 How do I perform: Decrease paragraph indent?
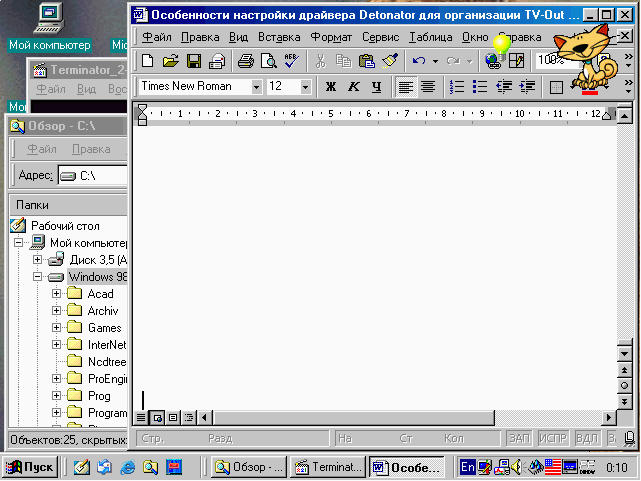pos(504,87)
